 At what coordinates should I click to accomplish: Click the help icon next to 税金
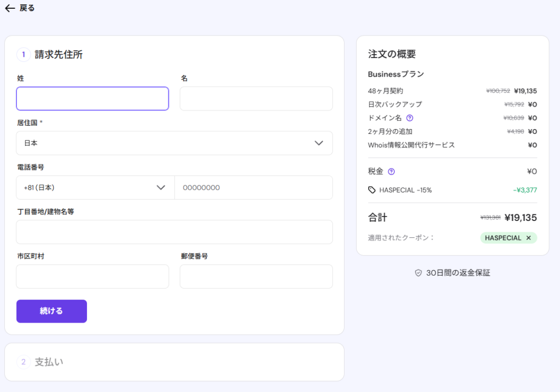[391, 172]
